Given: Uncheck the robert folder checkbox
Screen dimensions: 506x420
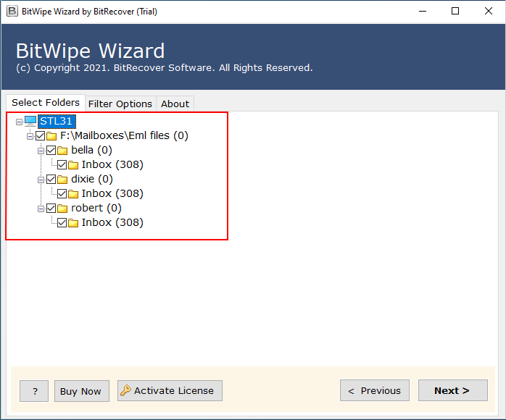Looking at the screenshot, I should pos(51,209).
